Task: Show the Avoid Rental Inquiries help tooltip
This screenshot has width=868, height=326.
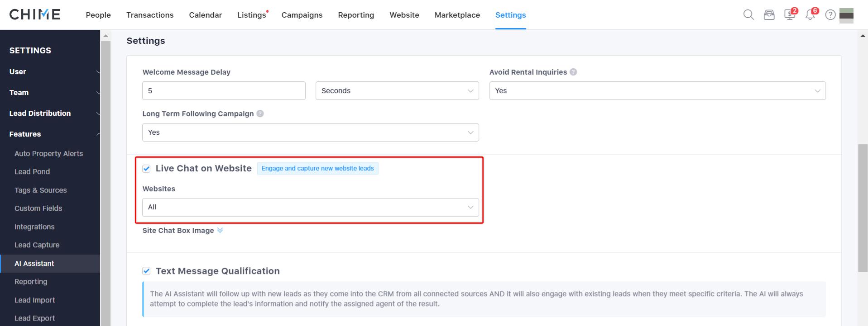Action: point(573,72)
